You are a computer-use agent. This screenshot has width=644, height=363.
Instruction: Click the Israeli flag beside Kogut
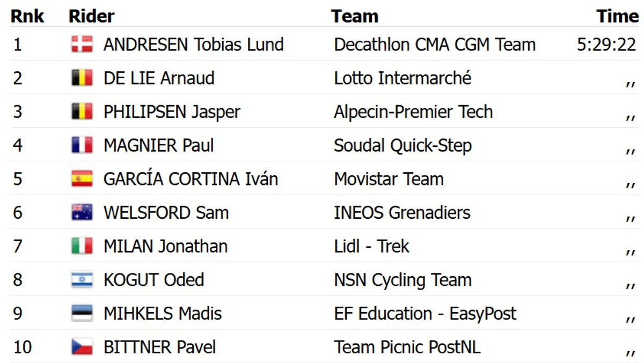82,280
